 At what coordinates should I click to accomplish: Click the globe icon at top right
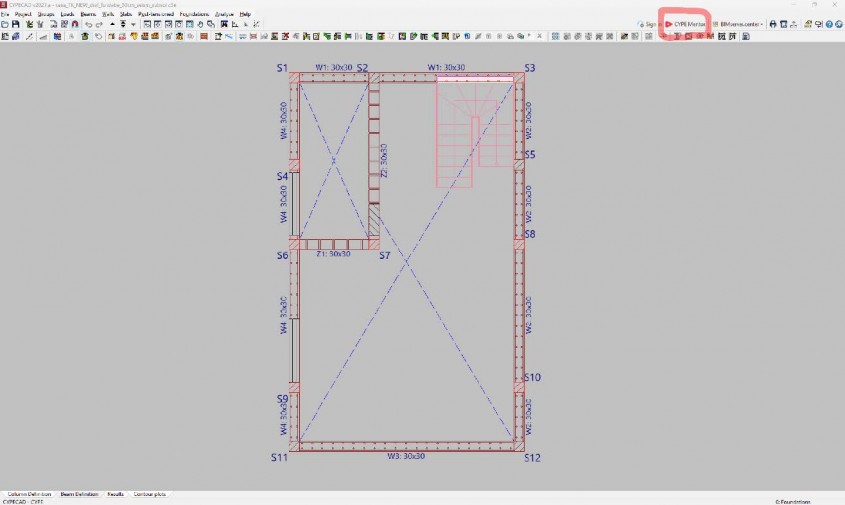[839, 24]
